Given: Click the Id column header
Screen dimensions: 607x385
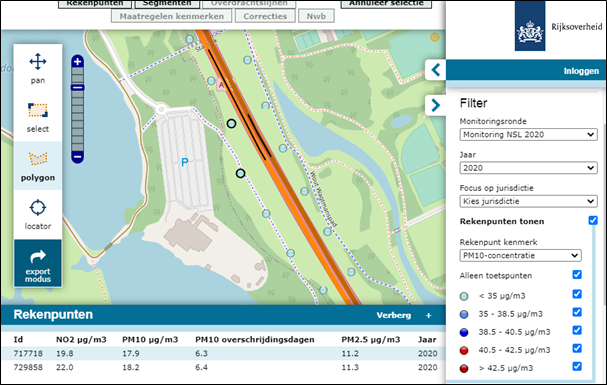Looking at the screenshot, I should 18,340.
